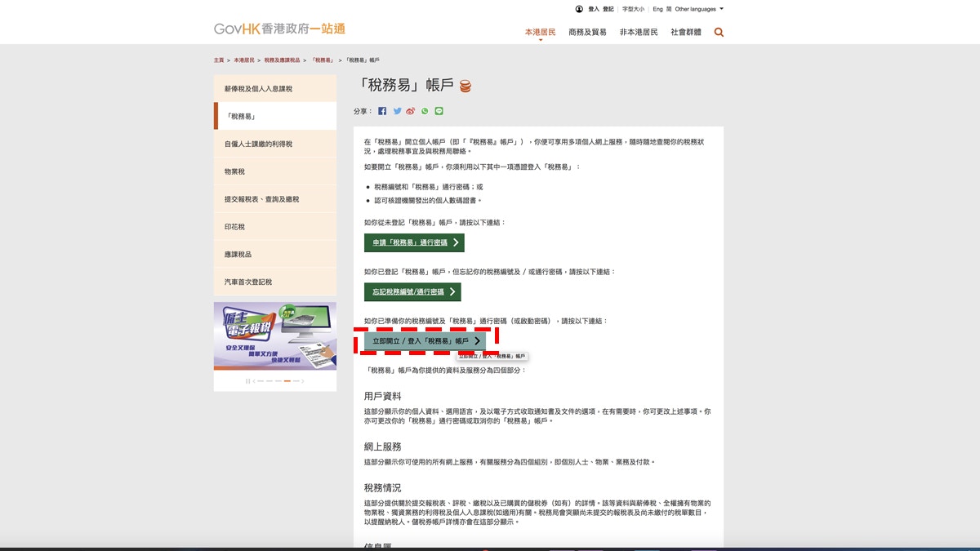This screenshot has height=551, width=980.
Task: Click the Facebook share icon
Action: tap(382, 110)
